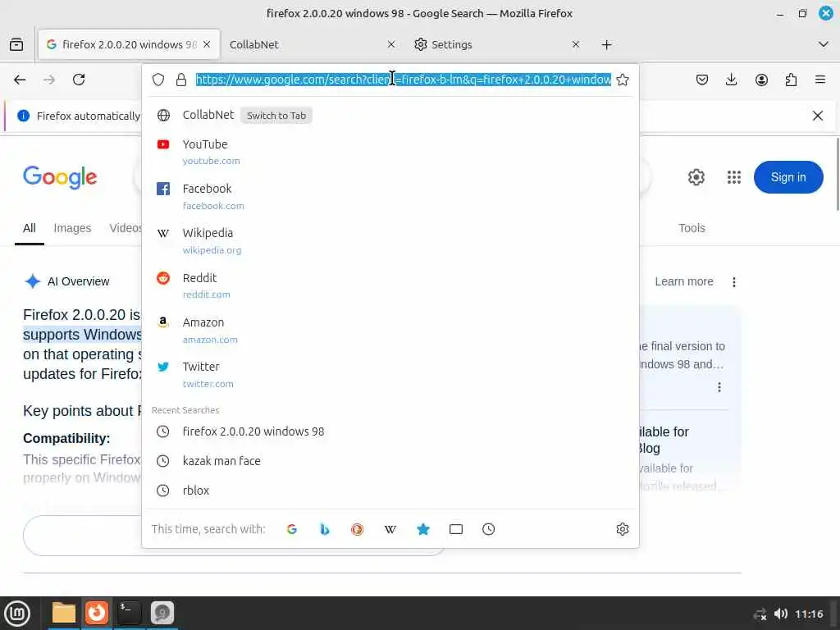840x630 pixels.
Task: Open the search Tools options
Action: point(692,228)
